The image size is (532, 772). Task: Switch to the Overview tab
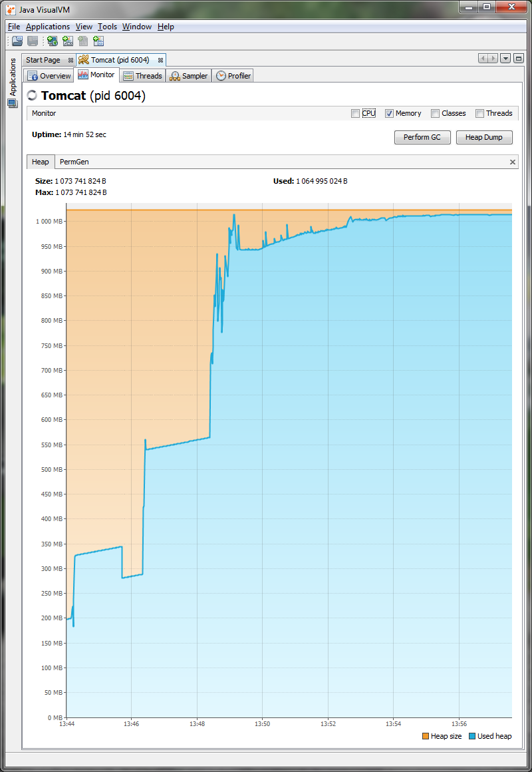pyautogui.click(x=49, y=76)
